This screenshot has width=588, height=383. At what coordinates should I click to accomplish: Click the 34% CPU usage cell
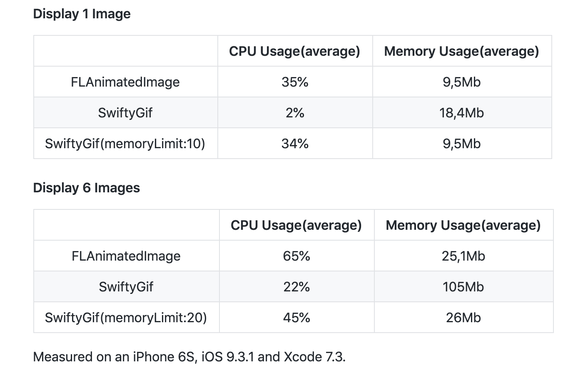tap(295, 144)
